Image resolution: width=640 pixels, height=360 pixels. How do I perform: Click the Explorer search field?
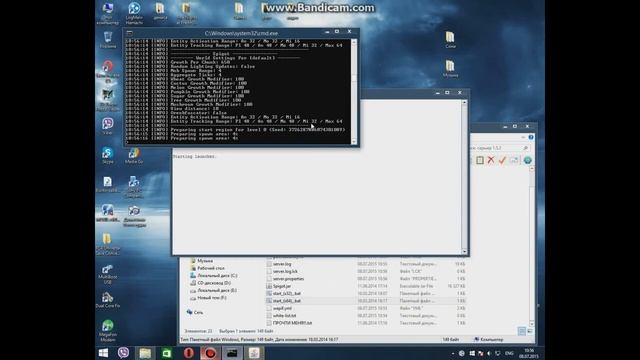(x=500, y=148)
